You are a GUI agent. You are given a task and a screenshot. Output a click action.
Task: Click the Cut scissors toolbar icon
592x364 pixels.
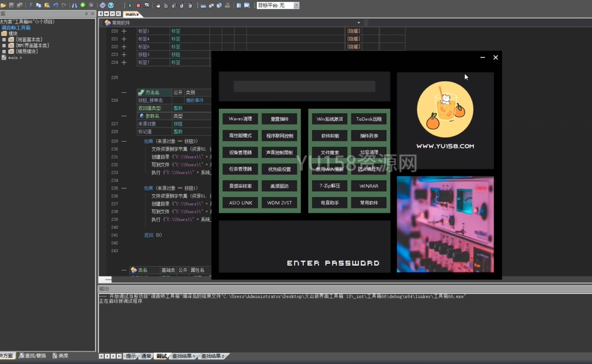tap(30, 5)
